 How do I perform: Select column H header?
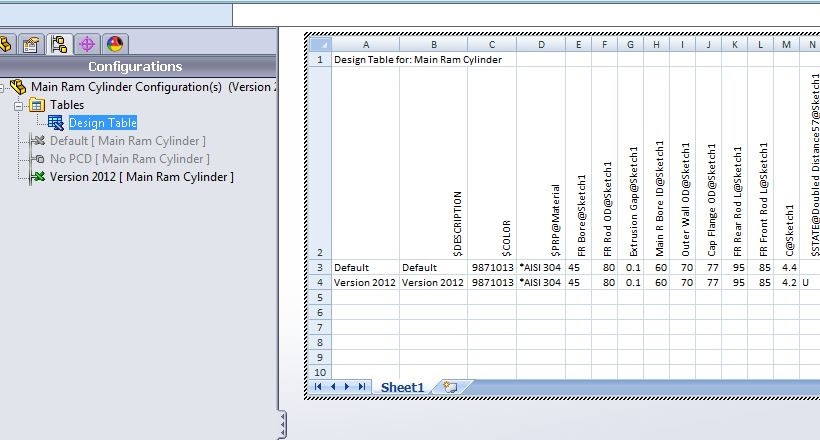656,44
